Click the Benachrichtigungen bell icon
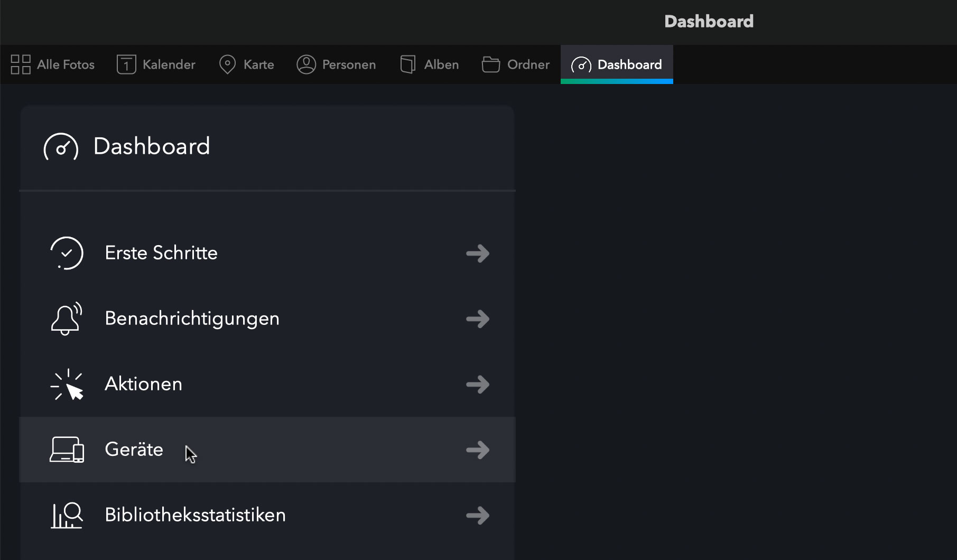 coord(67,319)
